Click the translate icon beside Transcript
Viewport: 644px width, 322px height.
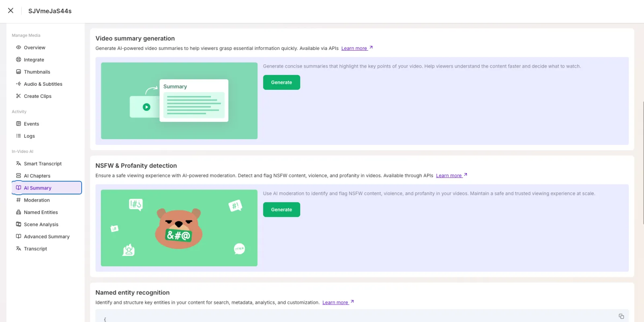(x=19, y=248)
